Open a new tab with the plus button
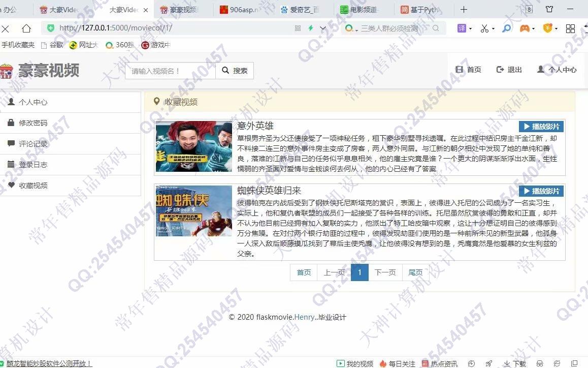The height and width of the screenshot is (368, 588). click(x=464, y=9)
